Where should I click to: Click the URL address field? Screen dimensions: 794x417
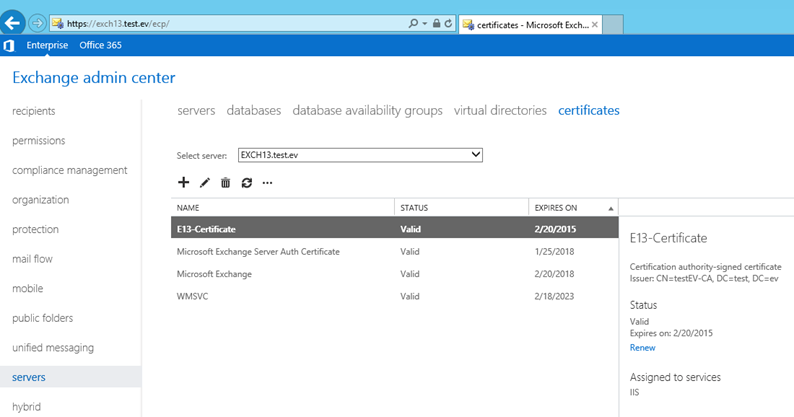[x=228, y=23]
